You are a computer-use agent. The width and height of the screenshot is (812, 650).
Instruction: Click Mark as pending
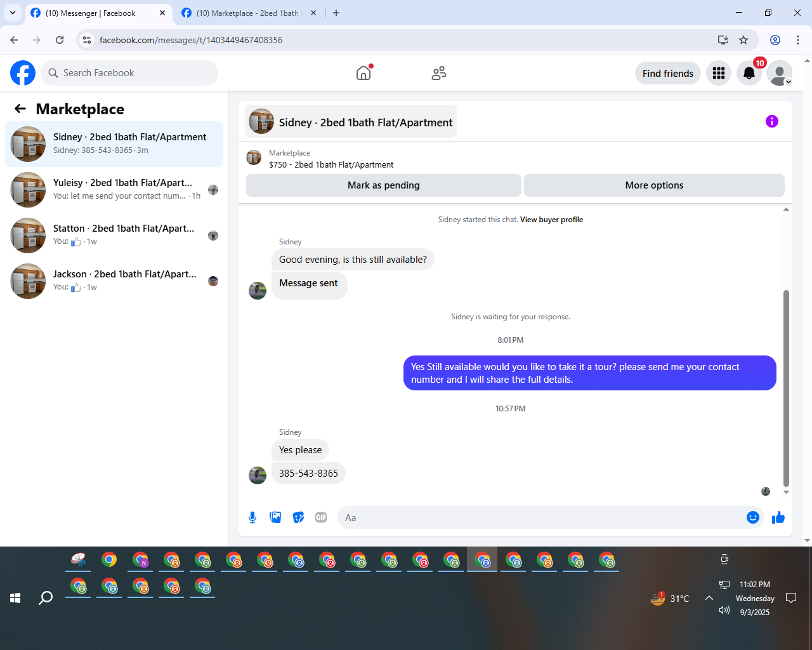pos(384,185)
